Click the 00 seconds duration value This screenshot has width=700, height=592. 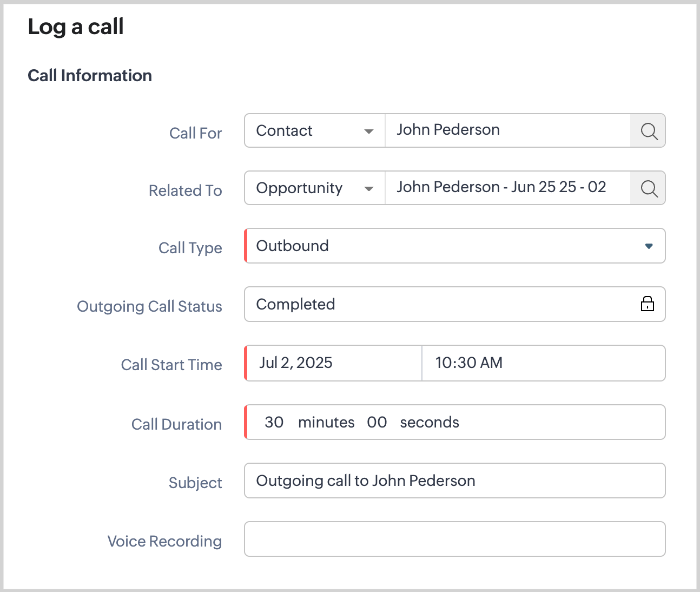(377, 423)
